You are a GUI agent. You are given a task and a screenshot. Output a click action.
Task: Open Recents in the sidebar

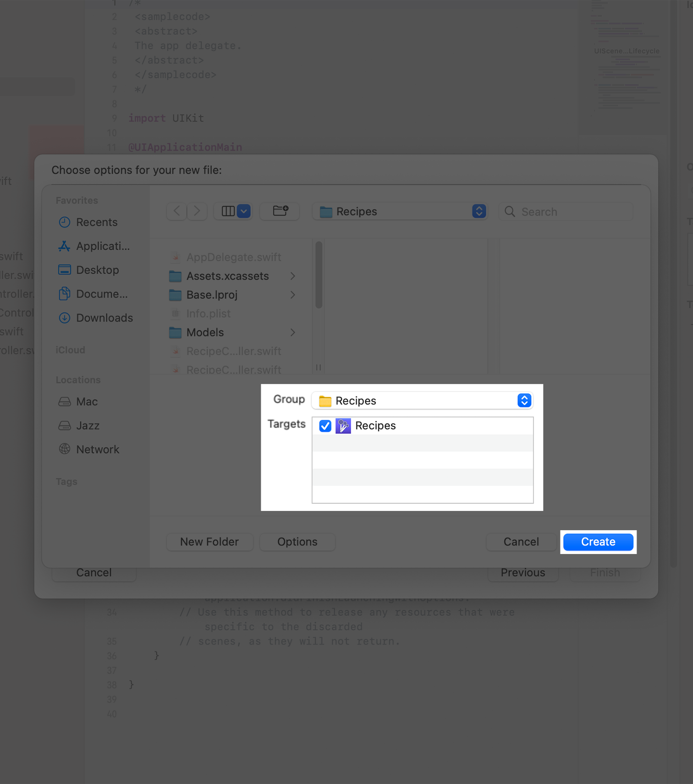point(96,222)
